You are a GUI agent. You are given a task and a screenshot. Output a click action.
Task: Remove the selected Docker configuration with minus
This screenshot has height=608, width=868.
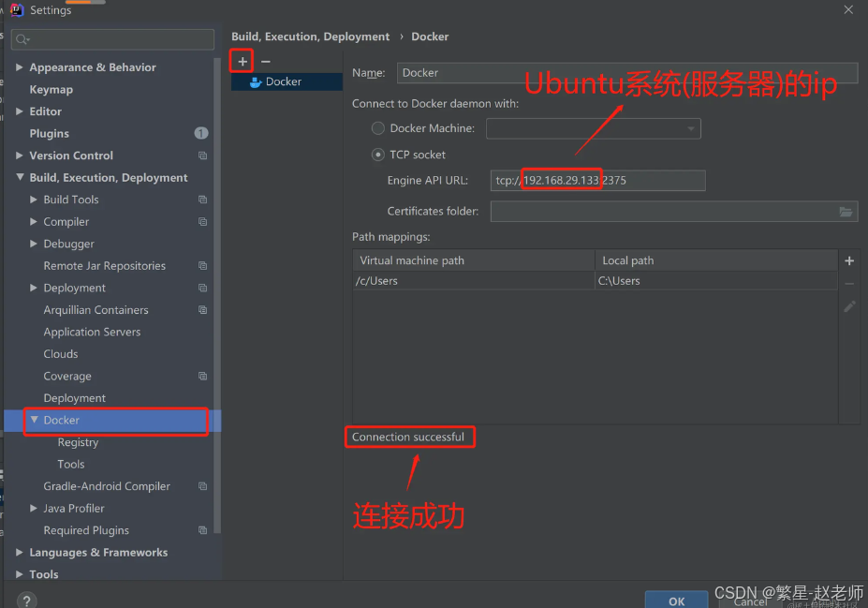coord(266,62)
